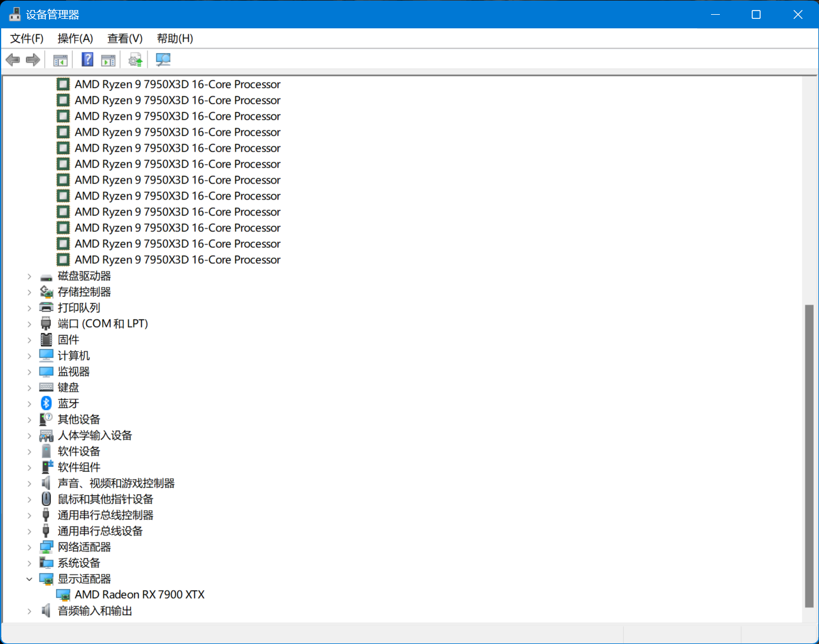
Task: Select the 软件组件 icon
Action: click(47, 467)
